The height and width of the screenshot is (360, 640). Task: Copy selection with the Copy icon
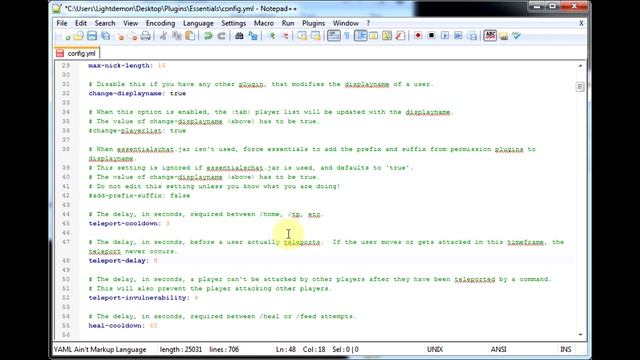(x=177, y=36)
